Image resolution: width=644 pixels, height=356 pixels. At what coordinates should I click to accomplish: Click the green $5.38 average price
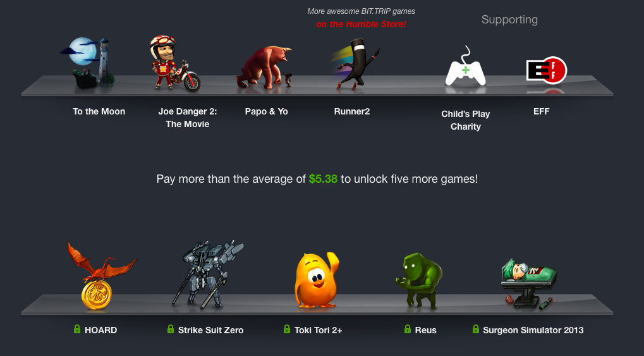[323, 179]
